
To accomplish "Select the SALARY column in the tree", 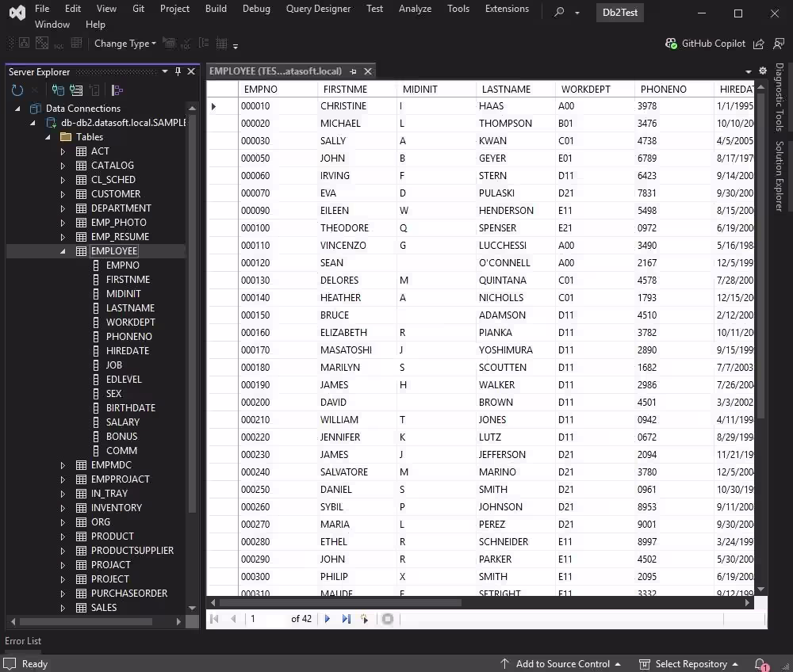I will click(x=122, y=422).
